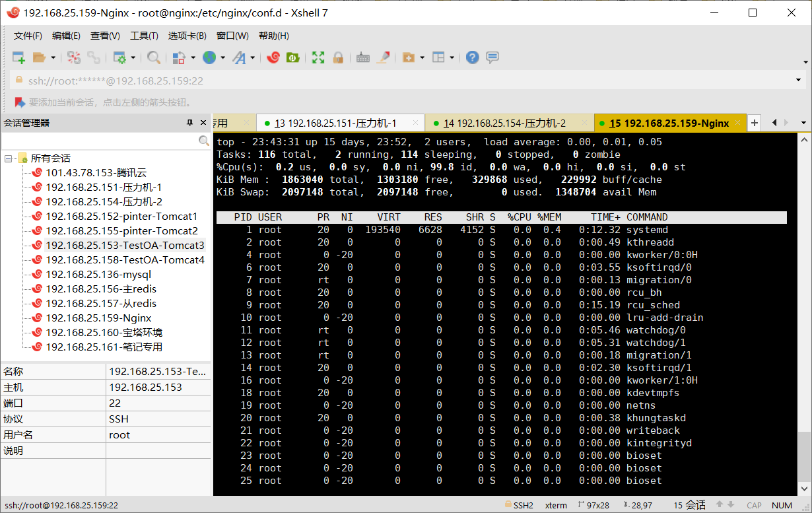Viewport: 812px width, 513px height.
Task: Click the lock screen padlock icon
Action: tap(338, 57)
